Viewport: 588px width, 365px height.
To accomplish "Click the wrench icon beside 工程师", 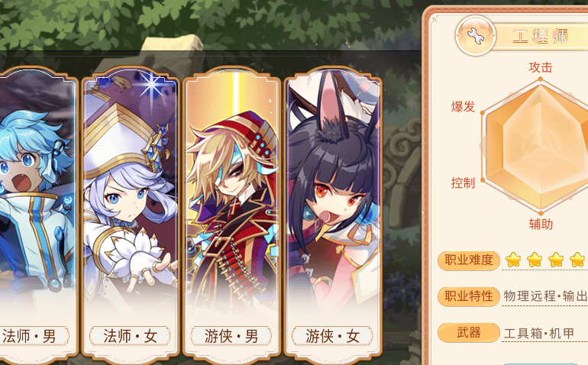I will pyautogui.click(x=476, y=36).
